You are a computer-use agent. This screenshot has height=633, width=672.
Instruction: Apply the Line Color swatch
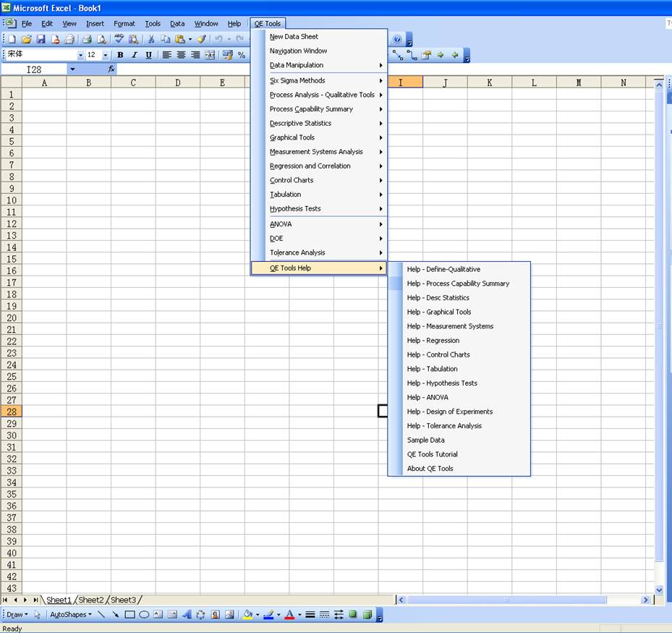pos(268,615)
